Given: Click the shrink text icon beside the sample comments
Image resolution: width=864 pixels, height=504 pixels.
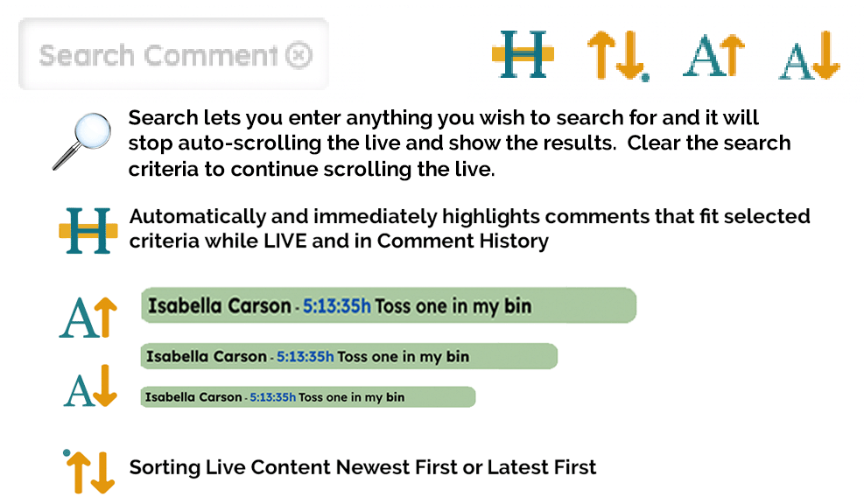Looking at the screenshot, I should coord(90,386).
